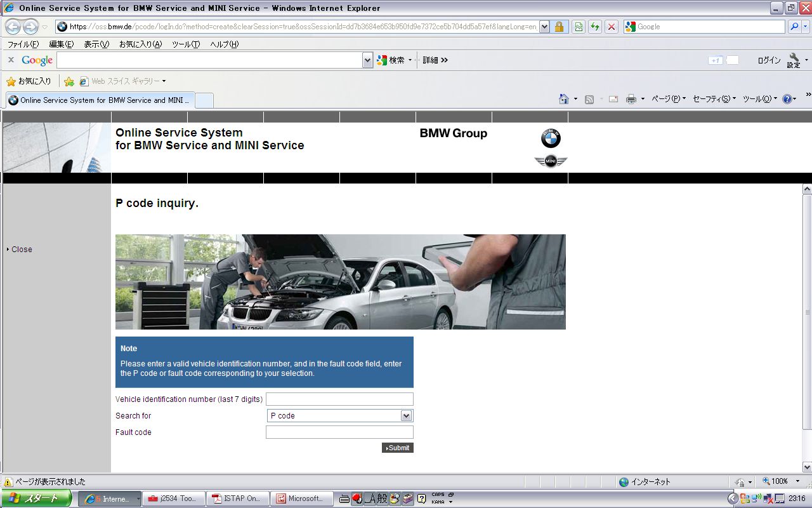Click the browser Back arrow button
This screenshot has height=508, width=812.
pos(13,27)
